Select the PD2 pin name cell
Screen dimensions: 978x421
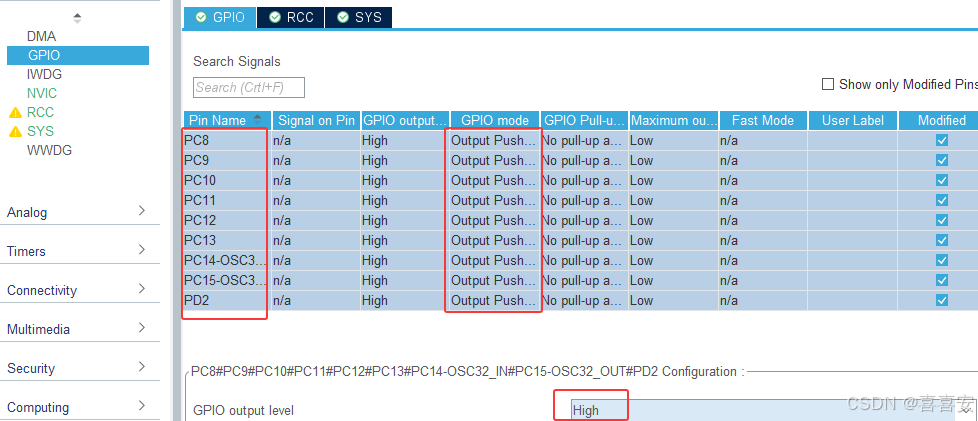click(x=227, y=300)
